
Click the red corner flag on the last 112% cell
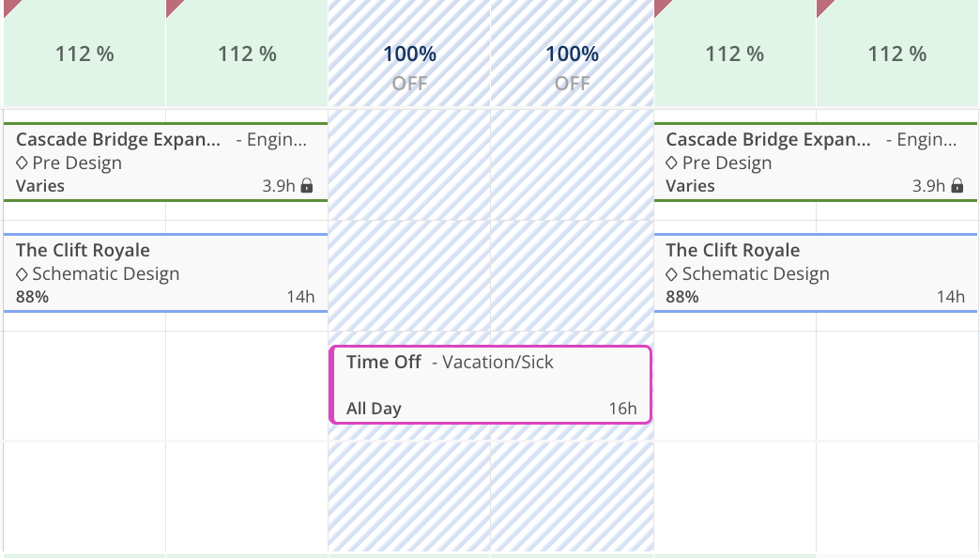823,7
